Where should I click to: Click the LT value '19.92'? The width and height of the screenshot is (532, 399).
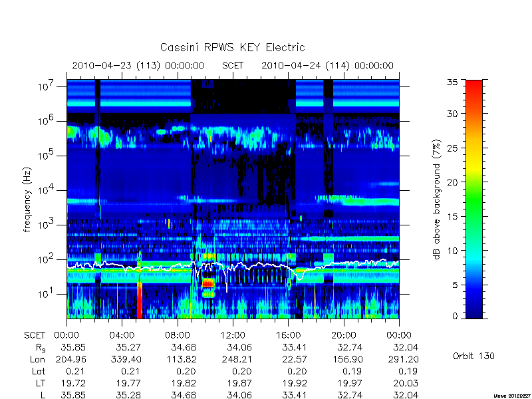click(x=295, y=384)
